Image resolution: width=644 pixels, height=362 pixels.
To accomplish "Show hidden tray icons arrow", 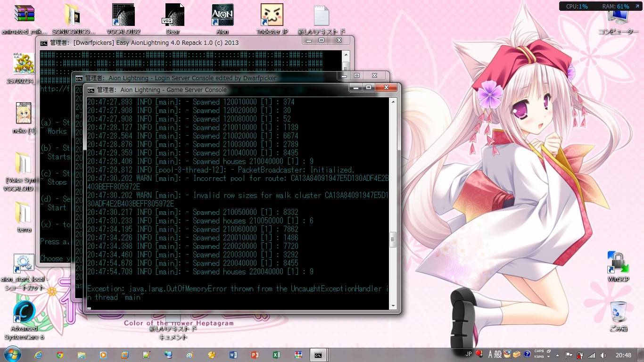I will (557, 355).
